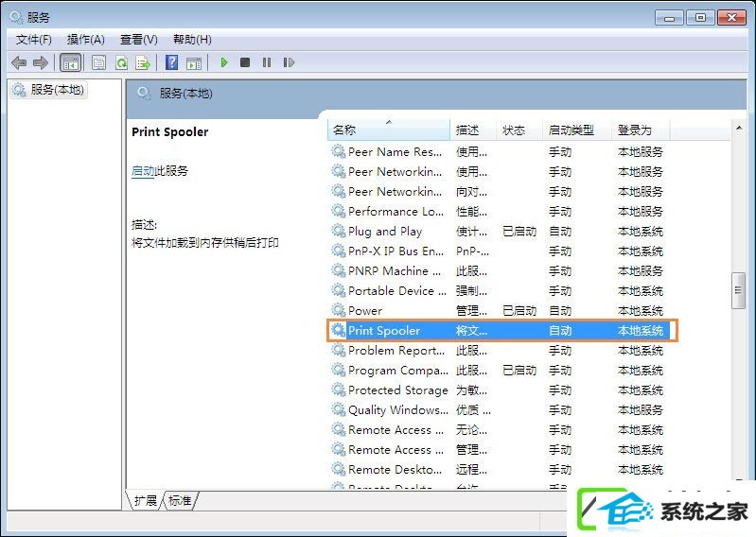Sort by the 登录为 column header
Image resolution: width=756 pixels, height=537 pixels.
tap(641, 130)
